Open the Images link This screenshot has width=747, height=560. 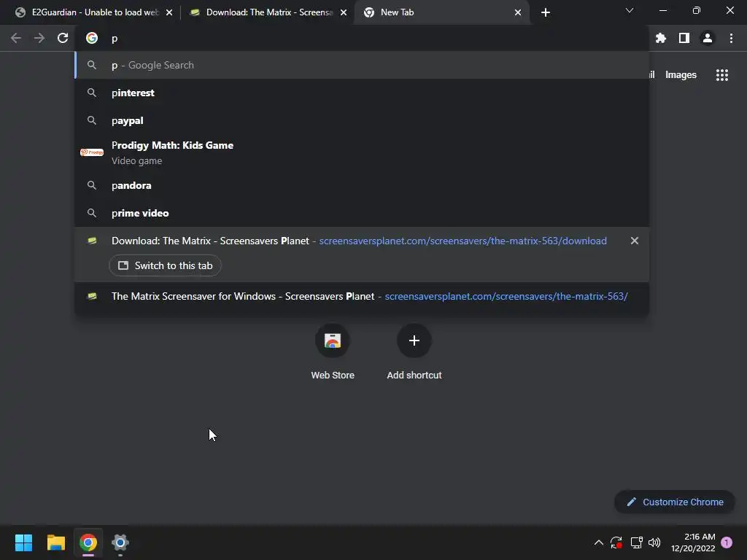[x=681, y=75]
